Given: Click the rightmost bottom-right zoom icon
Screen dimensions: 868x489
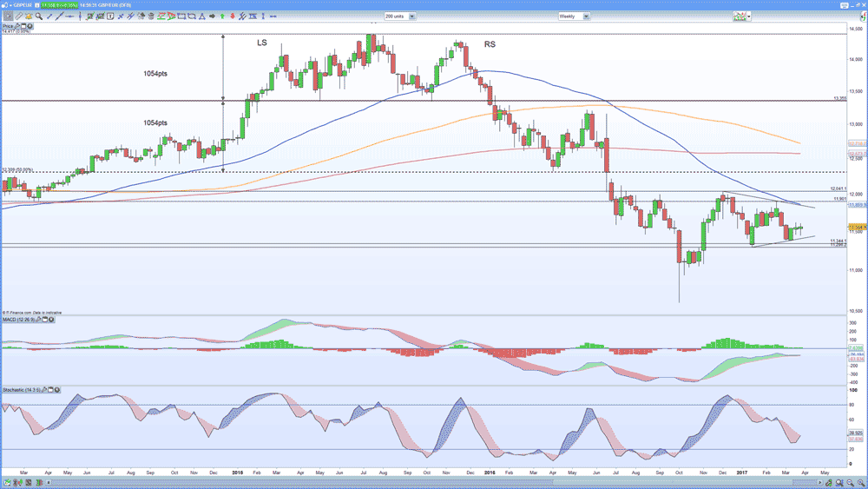Looking at the screenshot, I should pos(861,483).
